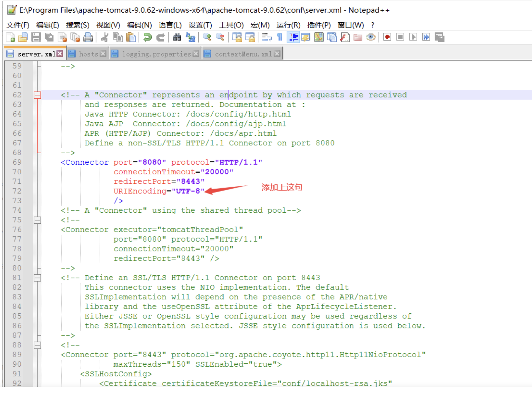Screen dimensions: 532x393
Task: Toggle Show All Characters pilcrow icon
Action: [x=280, y=37]
